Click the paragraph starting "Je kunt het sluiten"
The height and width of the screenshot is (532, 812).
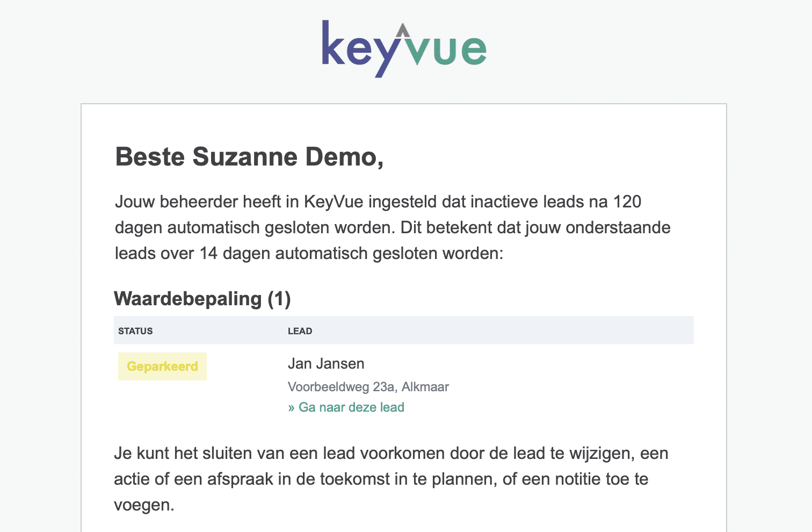[x=391, y=479]
